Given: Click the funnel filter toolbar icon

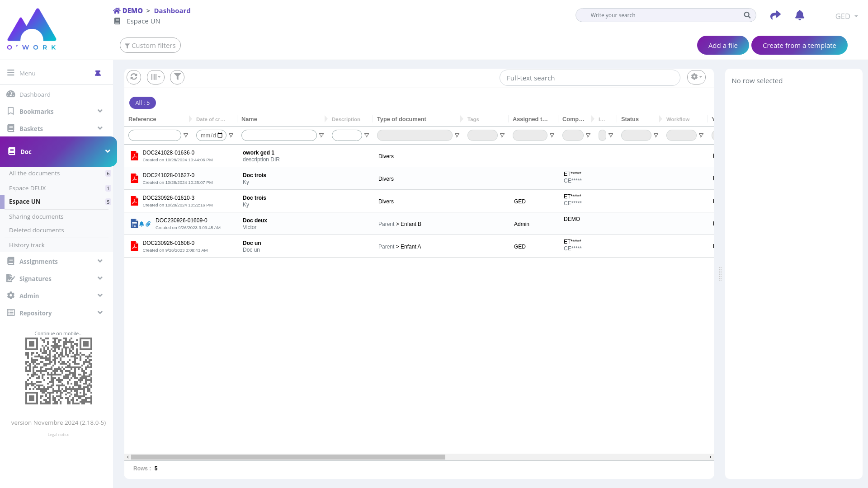Looking at the screenshot, I should [177, 77].
